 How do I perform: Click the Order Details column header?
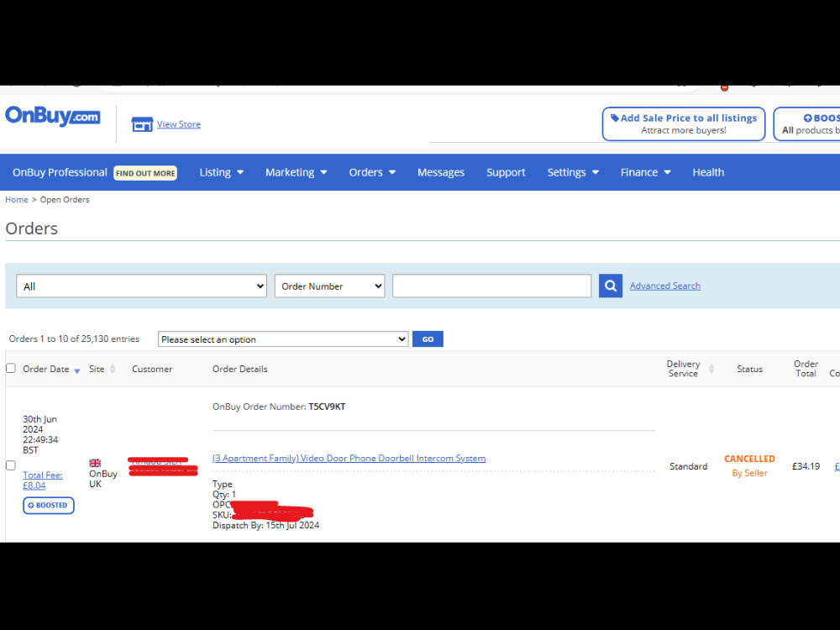click(x=240, y=369)
